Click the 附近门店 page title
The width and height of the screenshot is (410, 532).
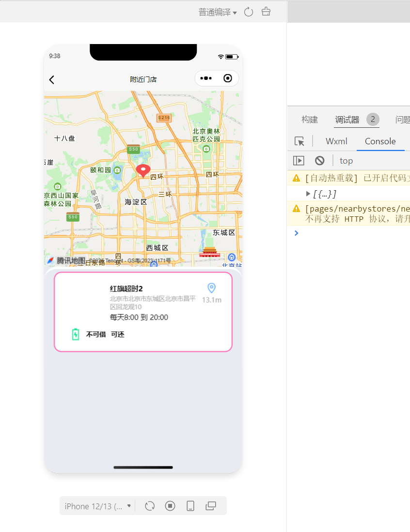pyautogui.click(x=143, y=79)
